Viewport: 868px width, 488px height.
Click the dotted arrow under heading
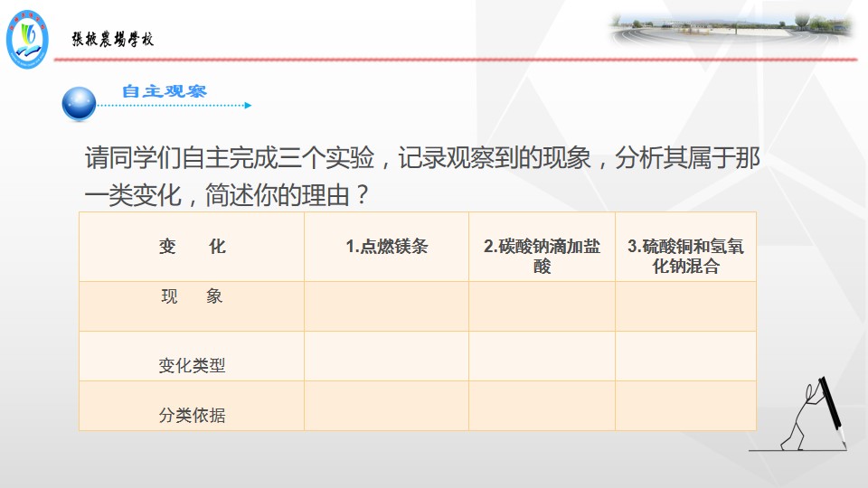pyautogui.click(x=175, y=105)
